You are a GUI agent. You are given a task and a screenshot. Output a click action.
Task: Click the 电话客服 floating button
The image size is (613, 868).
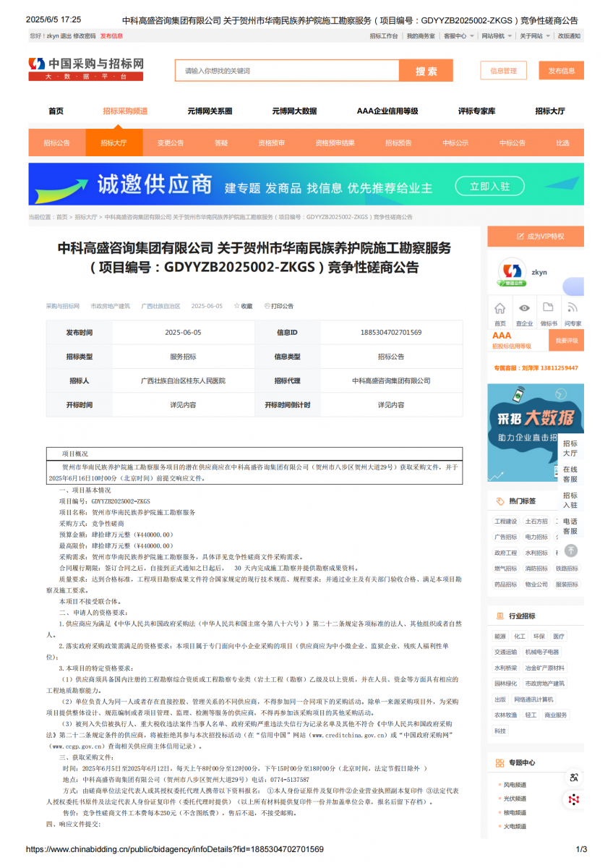570,526
